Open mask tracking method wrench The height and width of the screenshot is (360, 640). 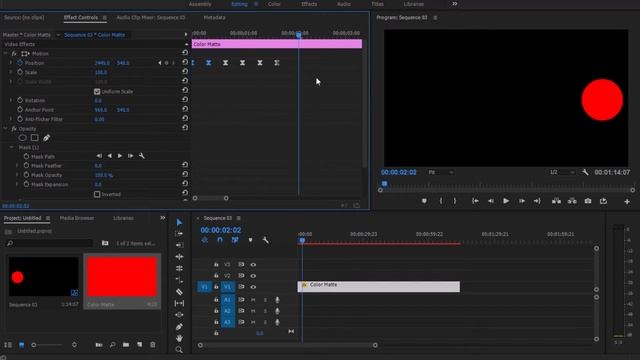[142, 156]
